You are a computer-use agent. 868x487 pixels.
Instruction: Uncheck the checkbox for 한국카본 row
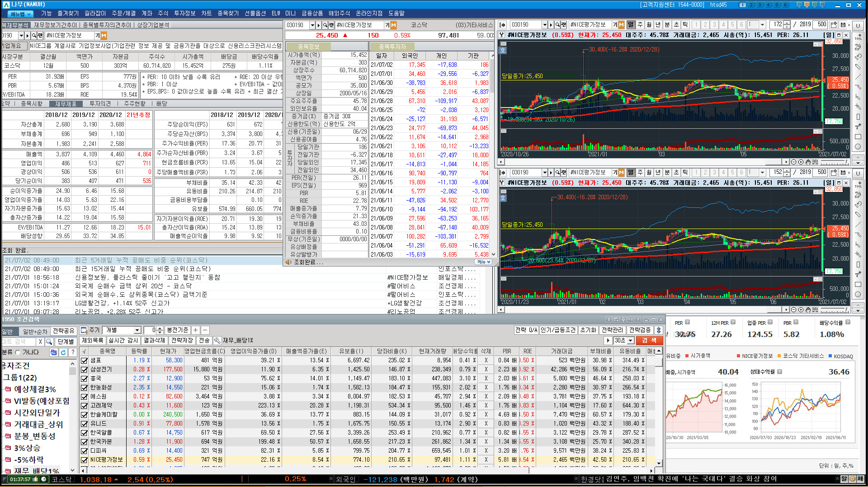84,442
